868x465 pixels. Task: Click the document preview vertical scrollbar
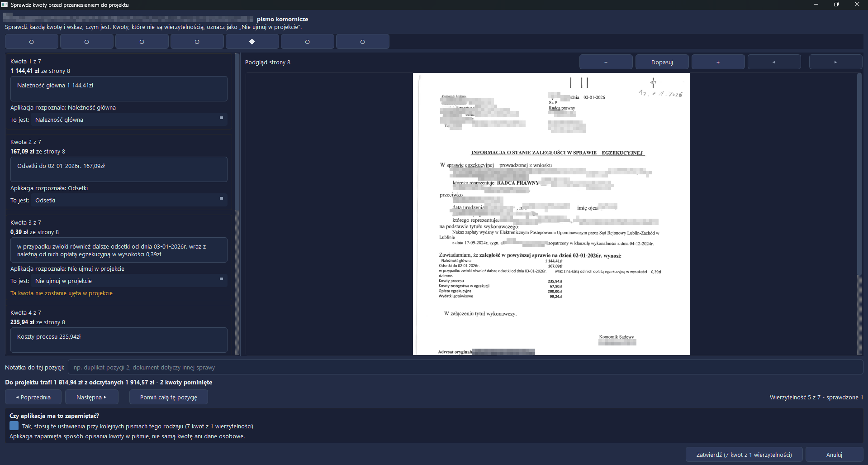(x=859, y=214)
